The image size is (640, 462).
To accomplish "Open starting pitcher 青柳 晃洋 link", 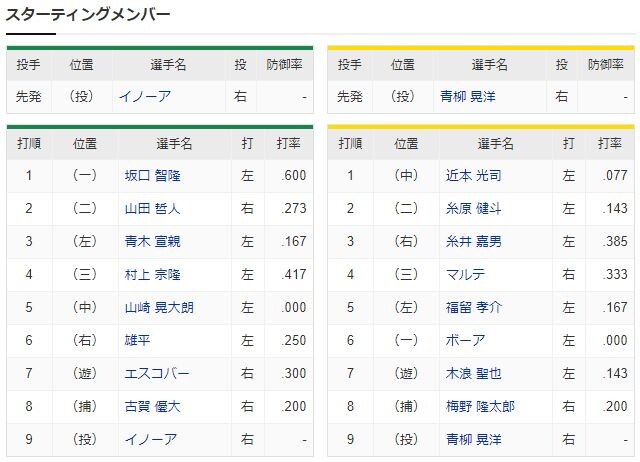I will (x=468, y=97).
